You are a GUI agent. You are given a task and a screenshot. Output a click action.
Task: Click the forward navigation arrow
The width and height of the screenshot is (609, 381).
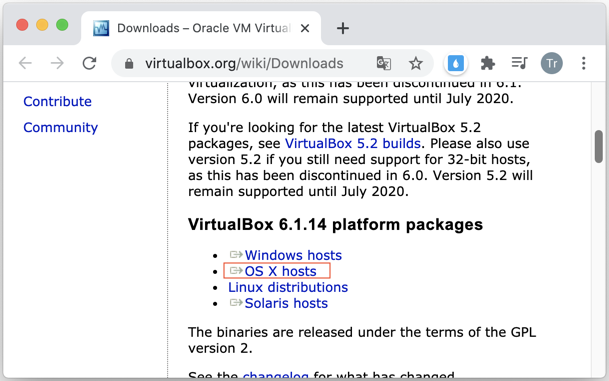[57, 63]
